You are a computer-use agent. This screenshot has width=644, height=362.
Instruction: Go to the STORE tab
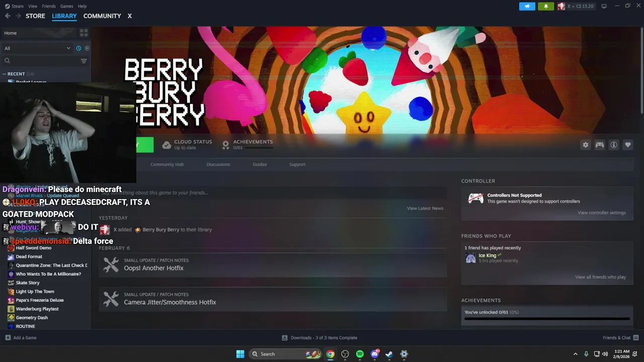(35, 16)
